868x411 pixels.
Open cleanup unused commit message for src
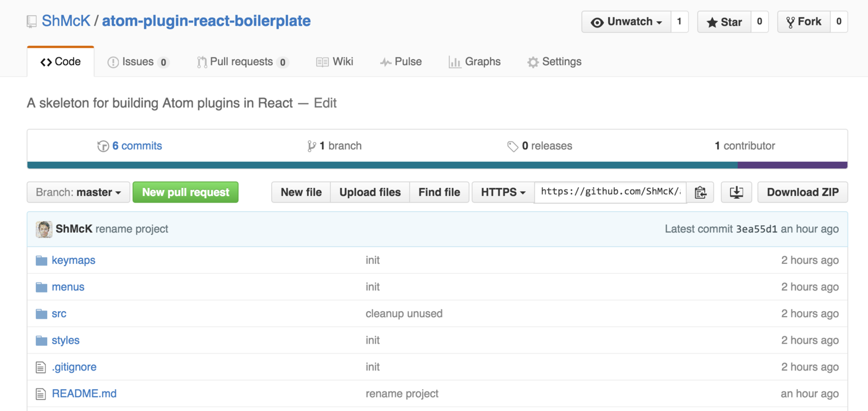point(404,314)
